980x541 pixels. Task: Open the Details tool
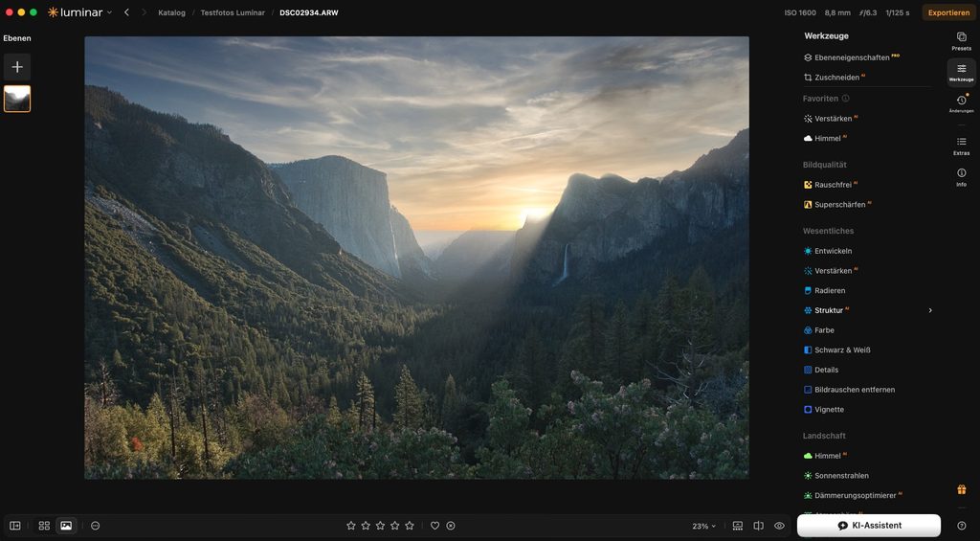821,370
